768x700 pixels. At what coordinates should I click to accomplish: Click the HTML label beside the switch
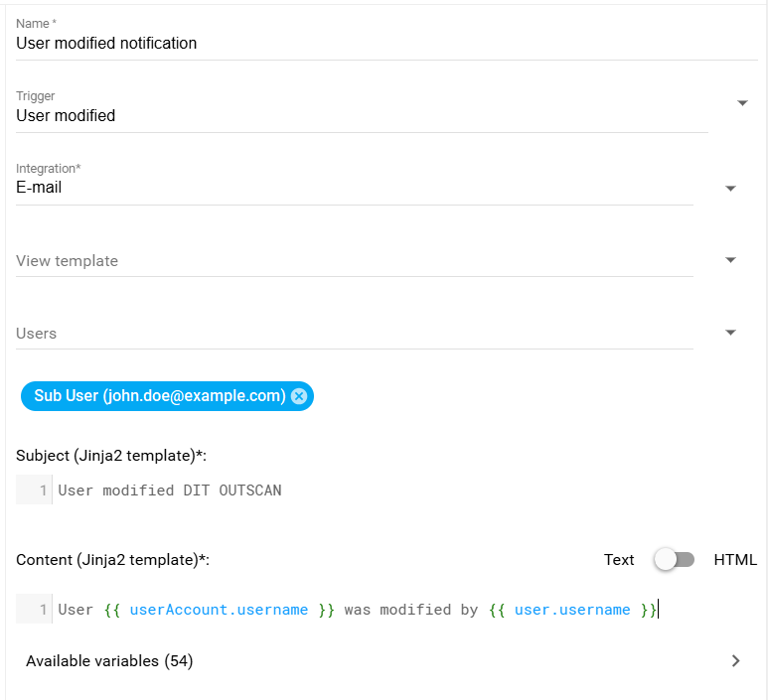coord(735,560)
